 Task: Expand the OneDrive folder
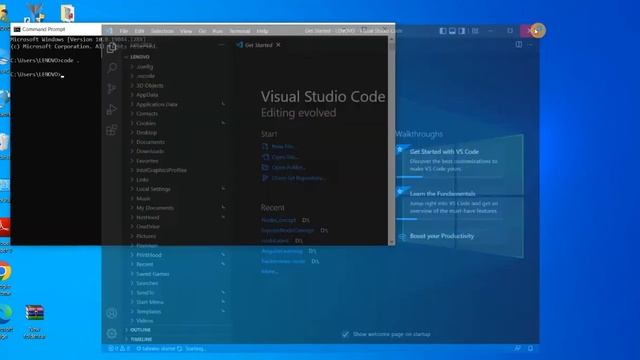coord(148,227)
